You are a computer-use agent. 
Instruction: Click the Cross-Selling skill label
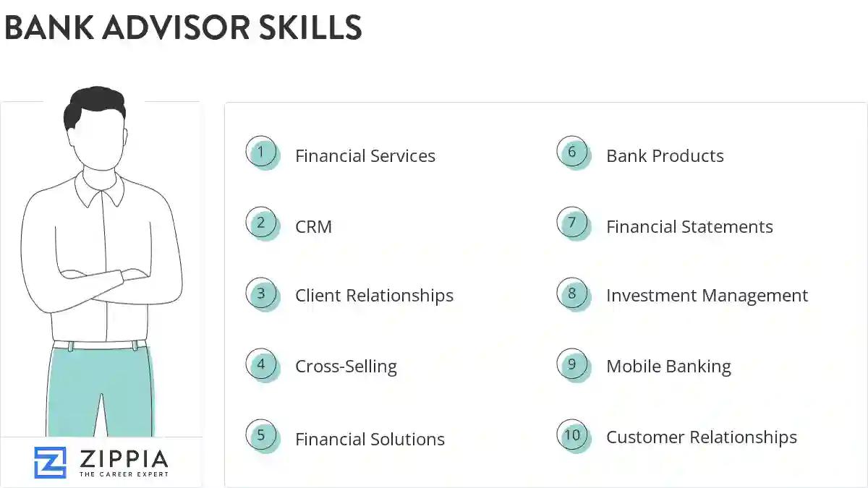(346, 367)
